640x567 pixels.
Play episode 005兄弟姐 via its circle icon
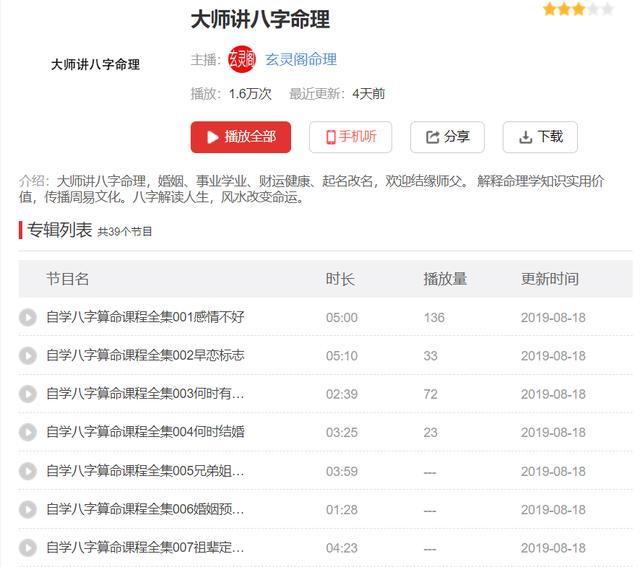point(28,471)
